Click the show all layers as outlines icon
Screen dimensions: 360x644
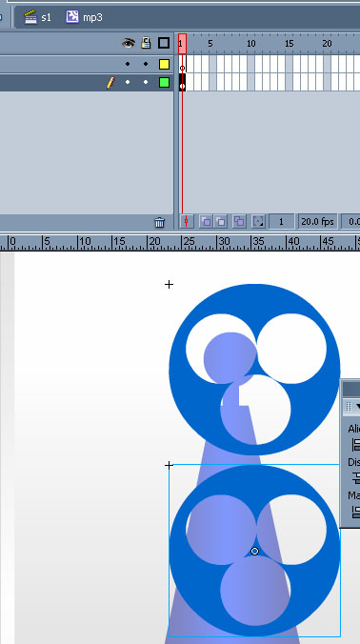point(164,43)
